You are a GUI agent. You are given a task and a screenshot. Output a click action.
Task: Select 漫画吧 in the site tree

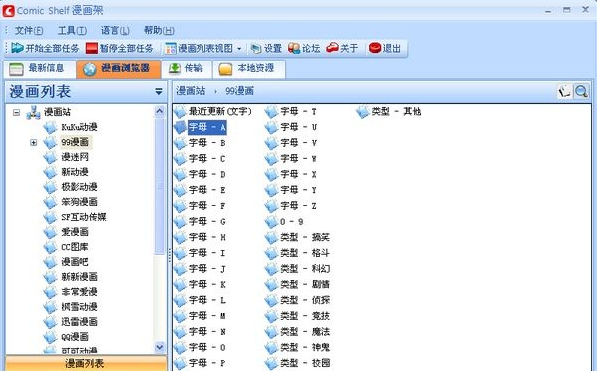coord(75,262)
